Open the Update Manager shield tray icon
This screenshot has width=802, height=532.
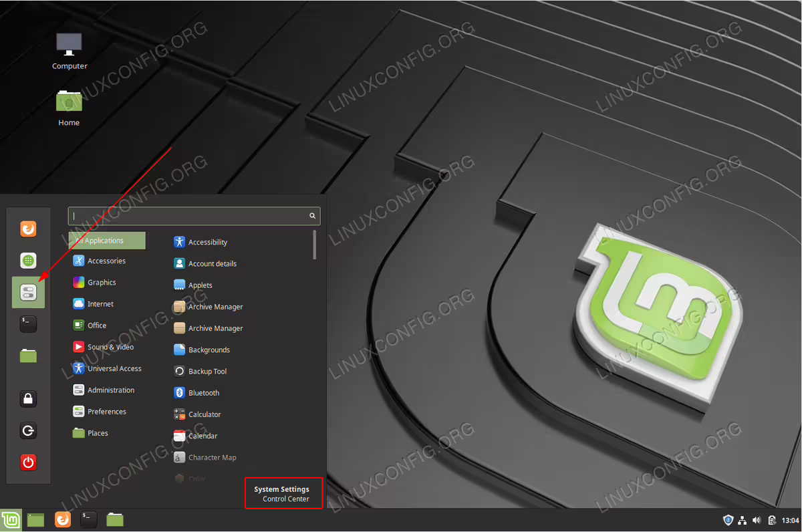point(728,520)
